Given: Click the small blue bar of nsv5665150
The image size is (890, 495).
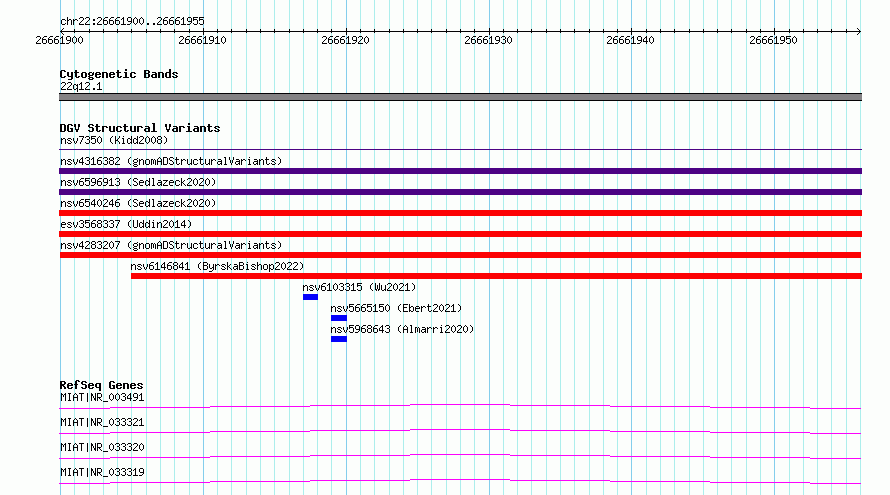Looking at the screenshot, I should point(339,318).
